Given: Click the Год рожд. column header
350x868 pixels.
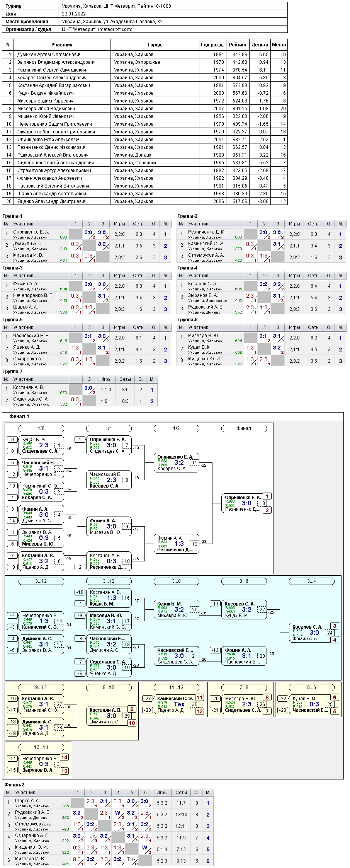Looking at the screenshot, I should (x=212, y=45).
